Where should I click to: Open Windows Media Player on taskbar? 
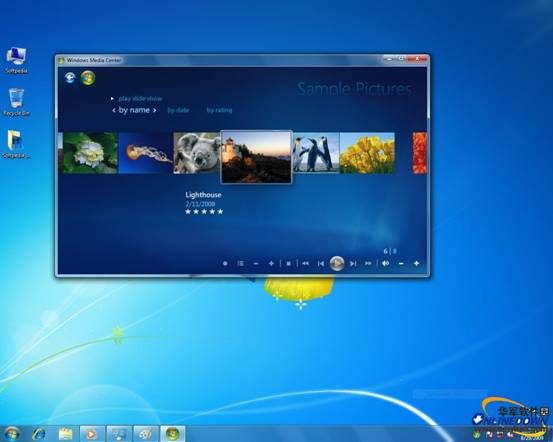pyautogui.click(x=92, y=434)
